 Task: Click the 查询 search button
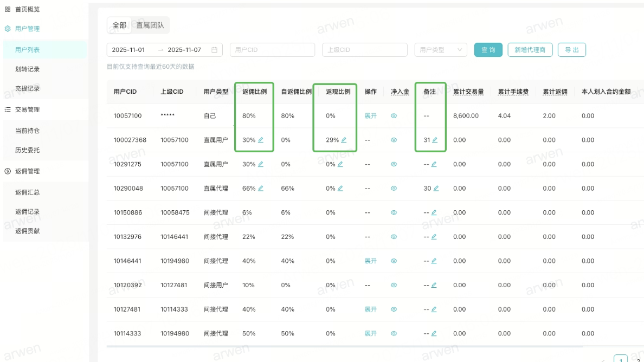click(488, 50)
